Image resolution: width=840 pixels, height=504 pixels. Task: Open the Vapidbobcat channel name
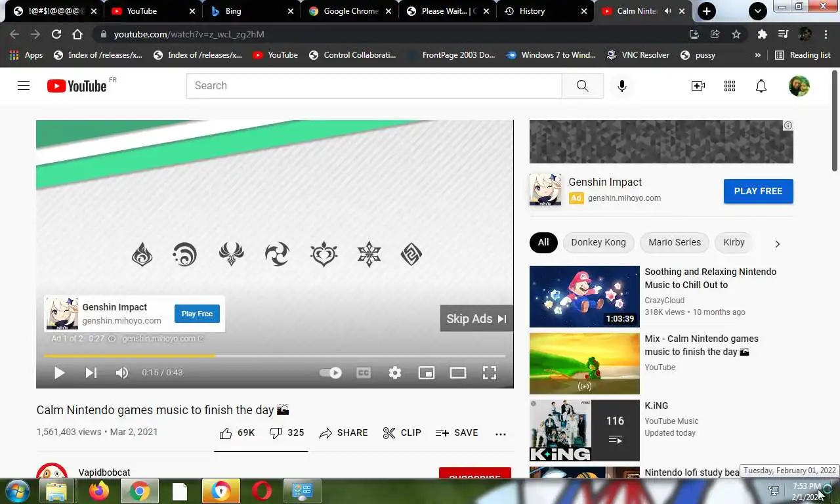[104, 472]
